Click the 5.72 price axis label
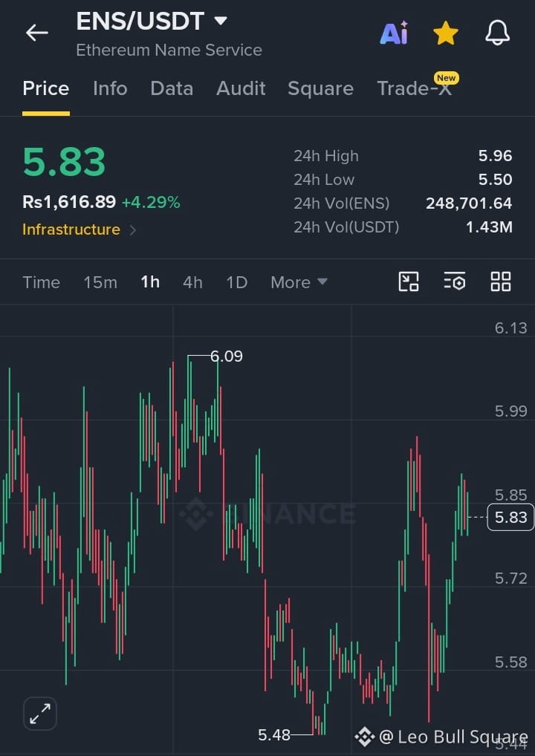Image resolution: width=535 pixels, height=756 pixels. click(511, 578)
